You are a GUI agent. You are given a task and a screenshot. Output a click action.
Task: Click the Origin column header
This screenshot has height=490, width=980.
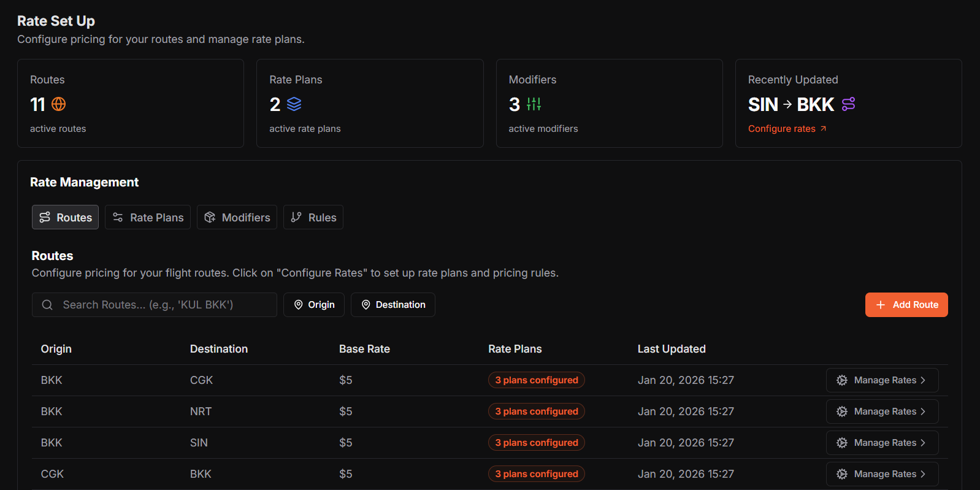(56, 349)
